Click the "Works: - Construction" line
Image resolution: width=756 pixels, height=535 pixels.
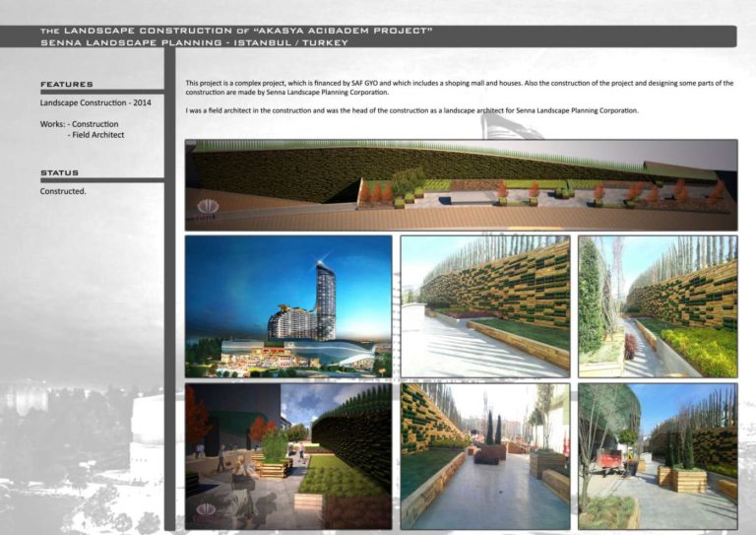[79, 124]
